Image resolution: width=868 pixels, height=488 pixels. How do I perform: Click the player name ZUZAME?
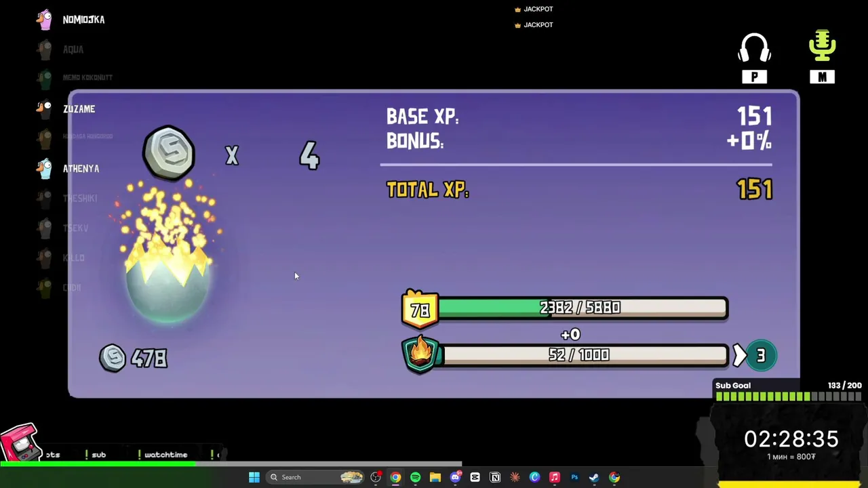point(79,108)
